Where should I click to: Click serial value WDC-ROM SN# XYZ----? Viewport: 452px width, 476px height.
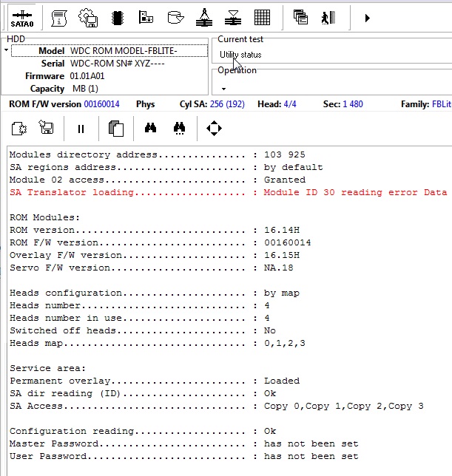click(x=117, y=64)
